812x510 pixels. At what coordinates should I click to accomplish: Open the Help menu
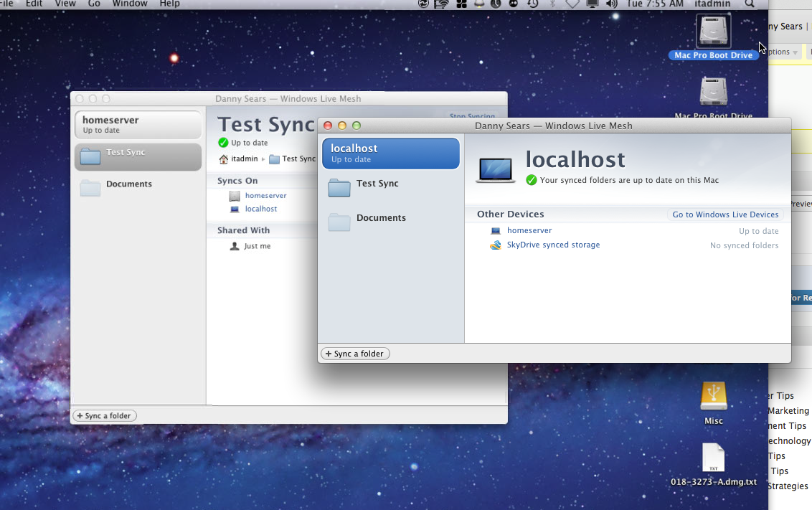(x=169, y=4)
